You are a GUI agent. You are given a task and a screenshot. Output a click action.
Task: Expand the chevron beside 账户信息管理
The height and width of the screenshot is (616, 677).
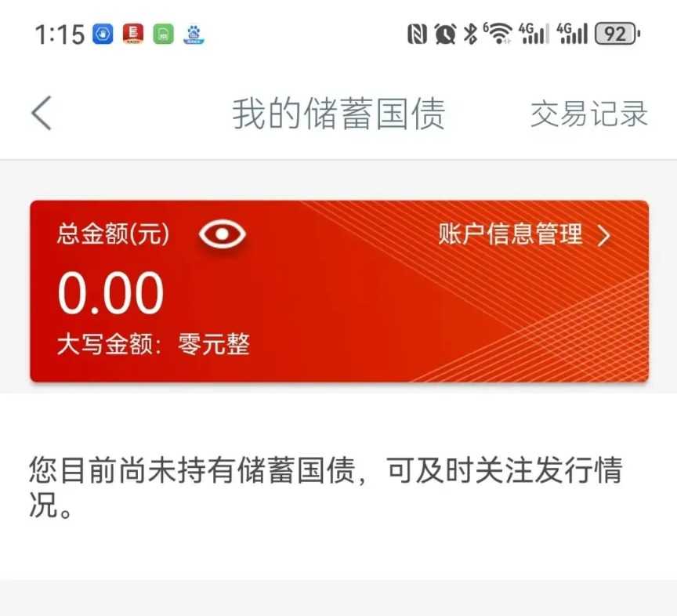point(604,235)
